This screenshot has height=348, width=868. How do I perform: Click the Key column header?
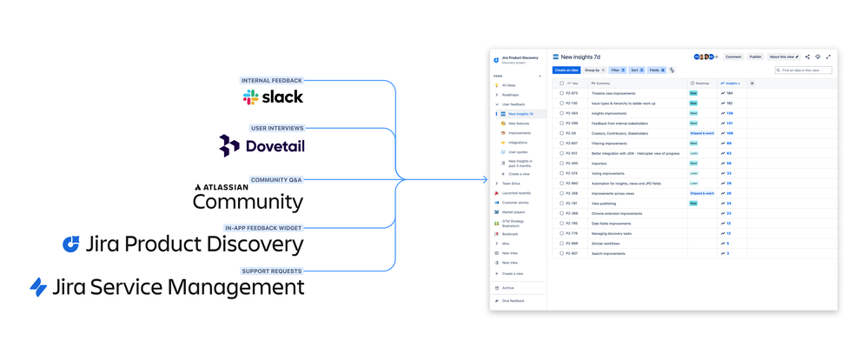click(x=573, y=84)
